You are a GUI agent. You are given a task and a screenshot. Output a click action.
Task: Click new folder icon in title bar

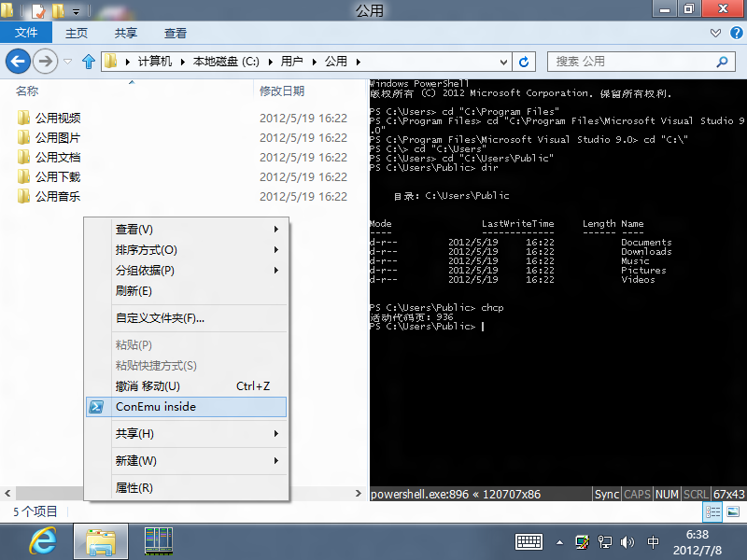58,10
